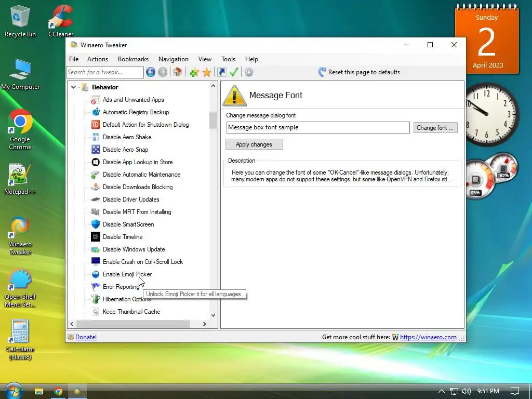Image resolution: width=532 pixels, height=399 pixels.
Task: Select the Keep Thumbnail Cache tree item
Action: (131, 312)
